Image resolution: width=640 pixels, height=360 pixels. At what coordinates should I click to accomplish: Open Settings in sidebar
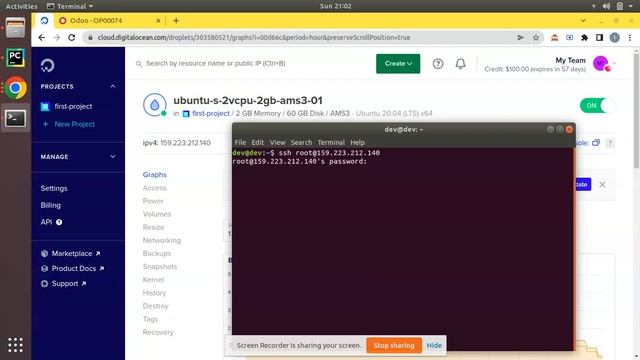click(x=54, y=188)
